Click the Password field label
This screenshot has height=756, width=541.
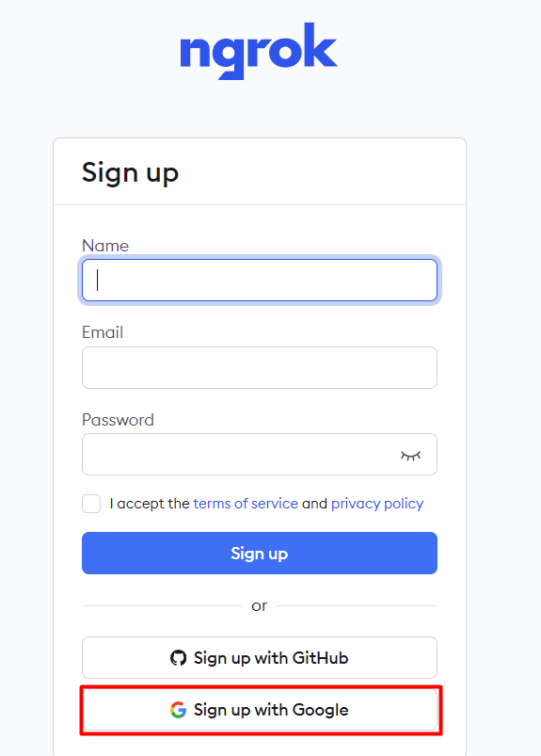(x=118, y=420)
